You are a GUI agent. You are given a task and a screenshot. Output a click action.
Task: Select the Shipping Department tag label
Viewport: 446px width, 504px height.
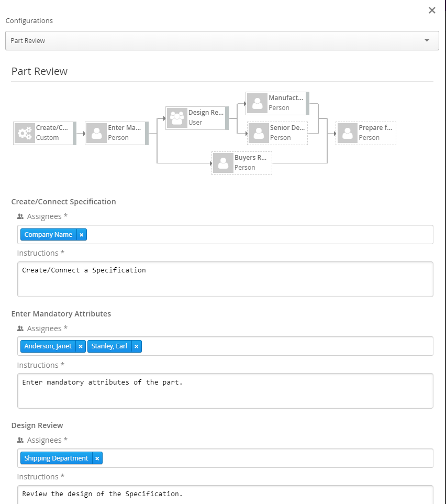[57, 458]
